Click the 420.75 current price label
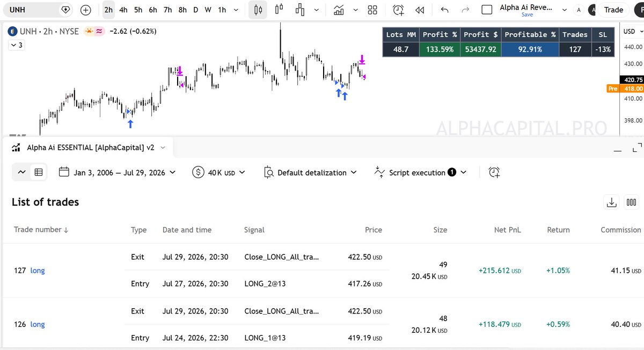The height and width of the screenshot is (350, 644). click(633, 79)
